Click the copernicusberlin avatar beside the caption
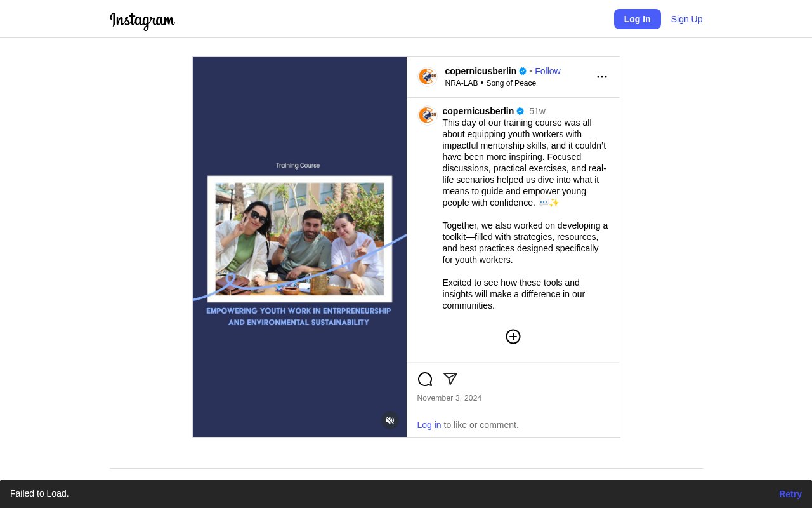Screen dimensions: 812x508 pyautogui.click(x=428, y=115)
